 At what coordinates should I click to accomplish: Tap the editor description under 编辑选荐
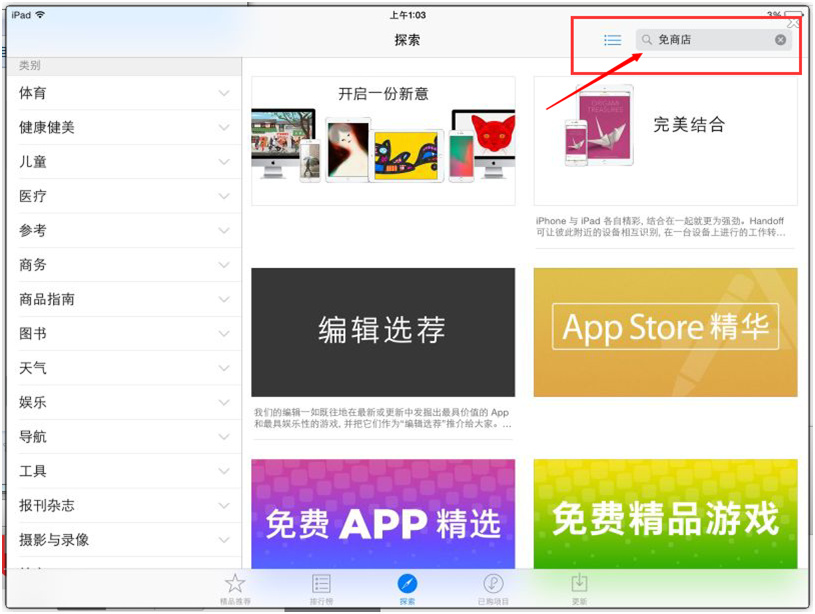pos(383,418)
